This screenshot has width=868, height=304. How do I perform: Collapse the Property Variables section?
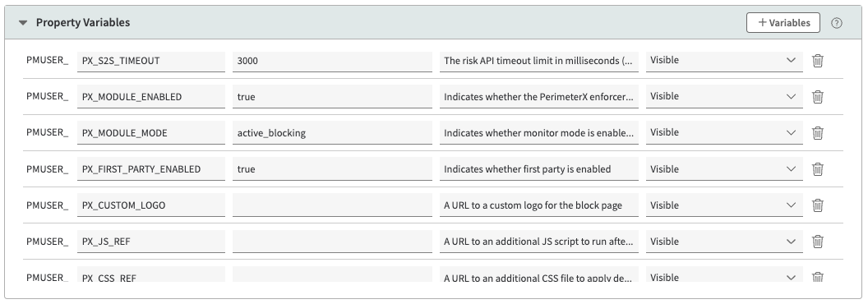(x=23, y=23)
